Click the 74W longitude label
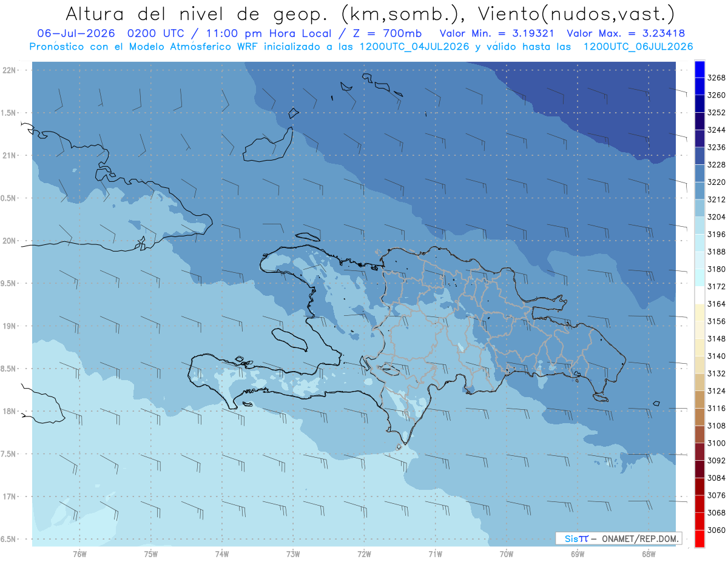 coord(222,554)
